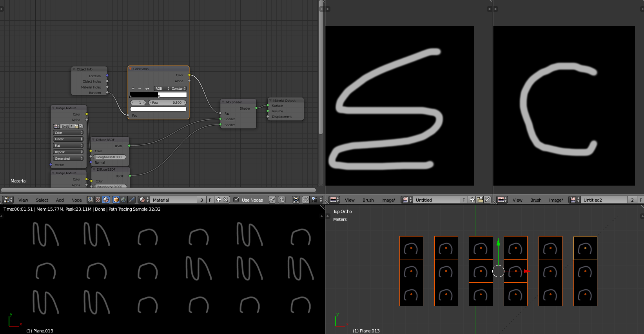Viewport: 644px width, 334px height.
Task: Edit the Material name field
Action: click(174, 200)
